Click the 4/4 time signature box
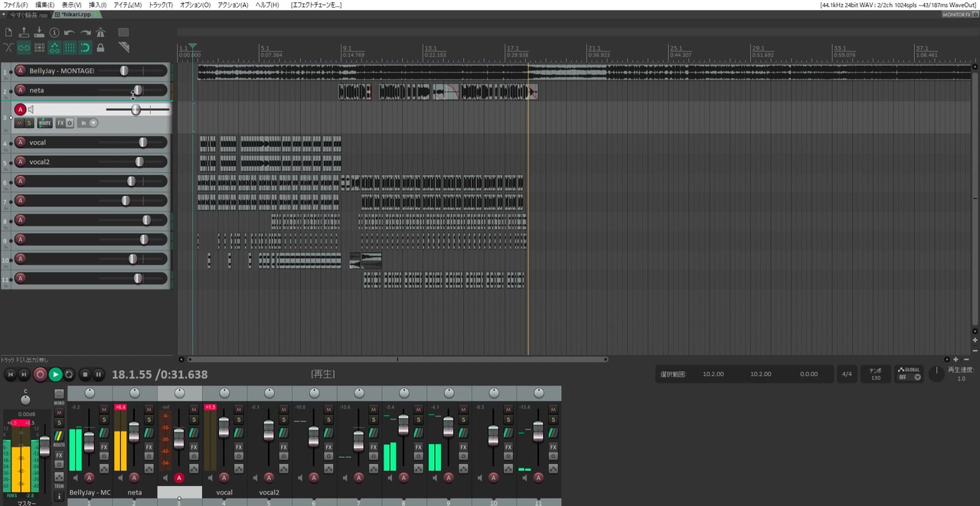The height and width of the screenshot is (506, 980). [847, 374]
